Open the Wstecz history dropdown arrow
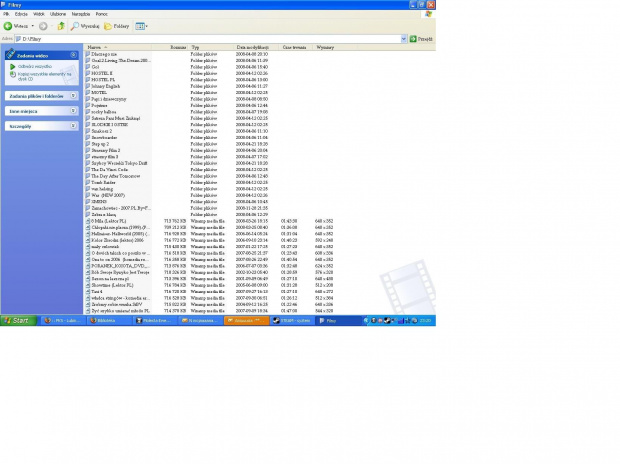Image resolution: width=620 pixels, height=464 pixels. [33, 26]
